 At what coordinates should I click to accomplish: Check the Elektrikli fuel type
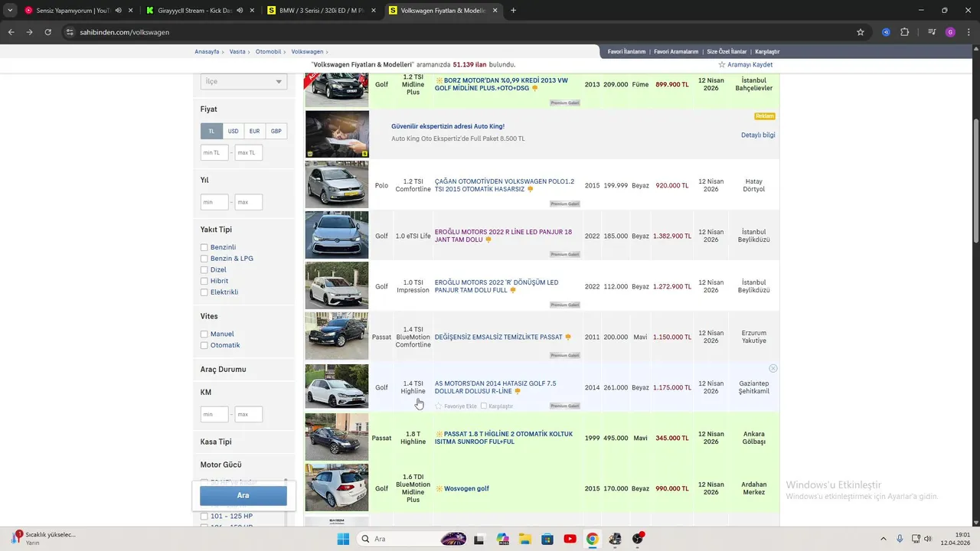pyautogui.click(x=204, y=292)
